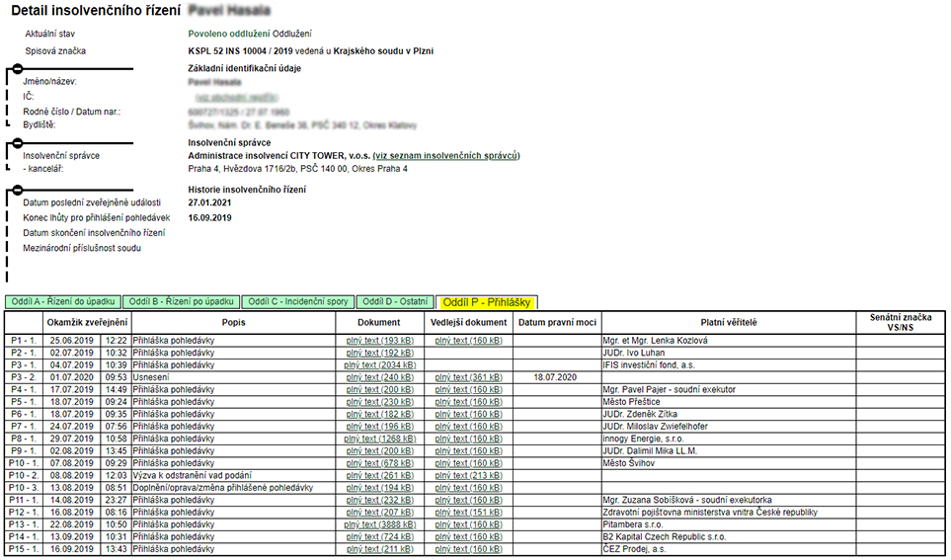Open plný text (192 kB) for P2 - 1
The width and height of the screenshot is (951, 560).
379,353
